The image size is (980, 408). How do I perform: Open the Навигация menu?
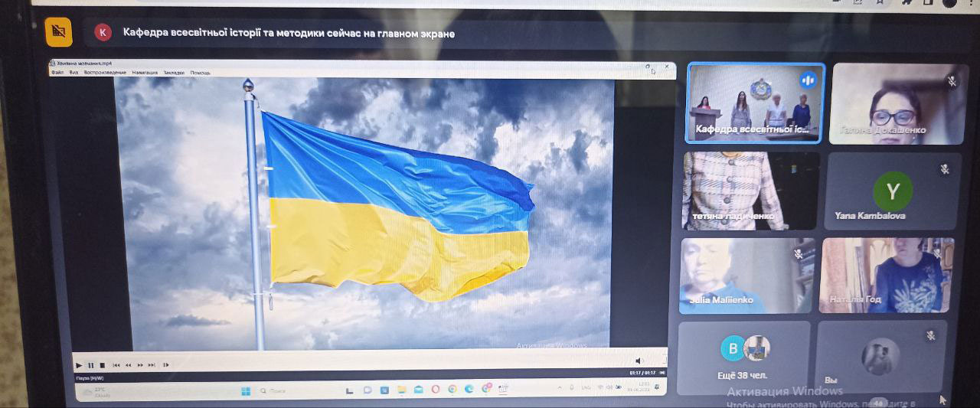(x=145, y=73)
